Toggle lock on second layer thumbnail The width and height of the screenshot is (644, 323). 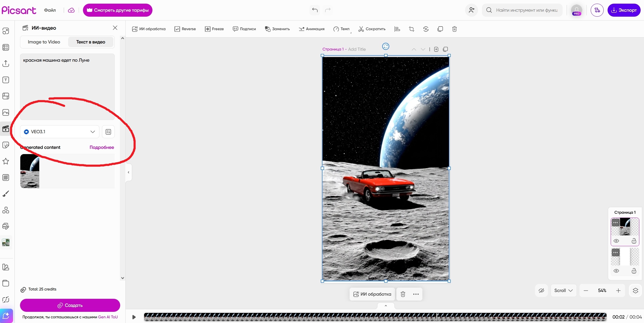pos(634,271)
